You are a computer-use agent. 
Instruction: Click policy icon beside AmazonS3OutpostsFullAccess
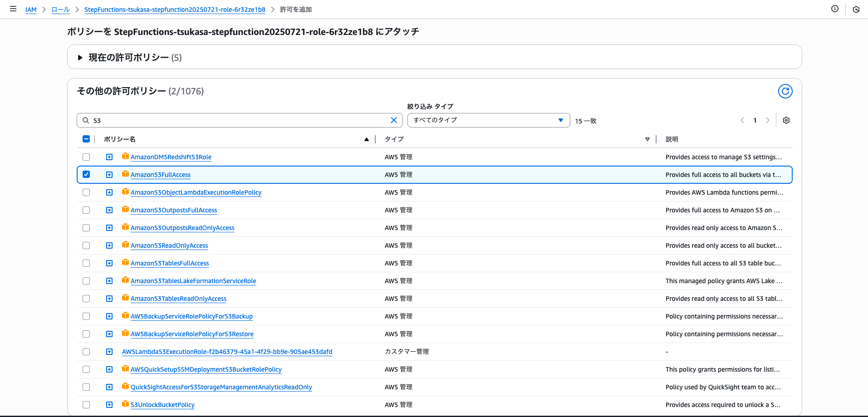(x=125, y=210)
